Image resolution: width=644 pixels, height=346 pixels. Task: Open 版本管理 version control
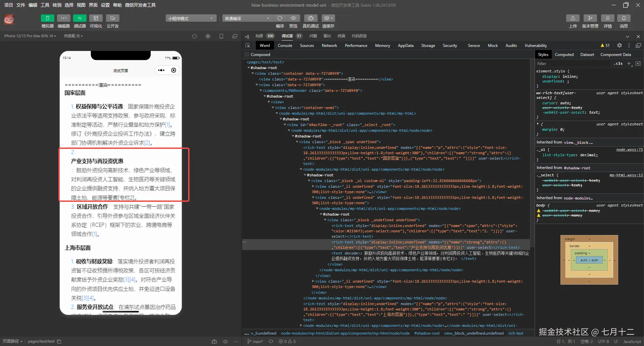(x=590, y=18)
